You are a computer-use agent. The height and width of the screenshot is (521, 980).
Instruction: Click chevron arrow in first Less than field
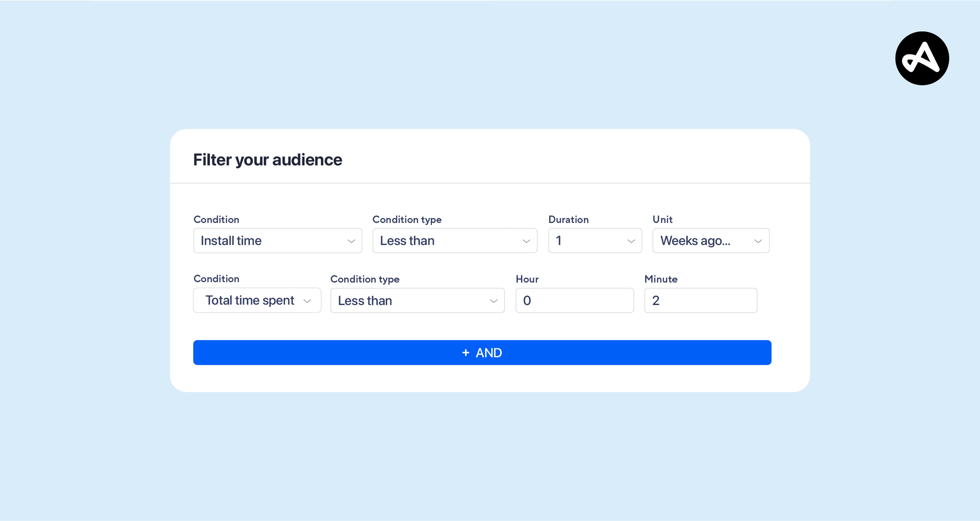coord(526,241)
